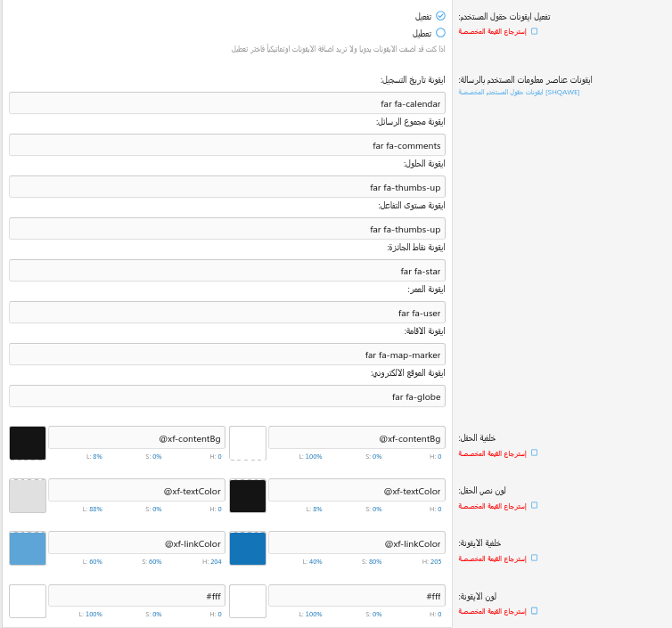Click the far fa-calendar icon field
Screen dimensions: 672x628
click(x=227, y=103)
